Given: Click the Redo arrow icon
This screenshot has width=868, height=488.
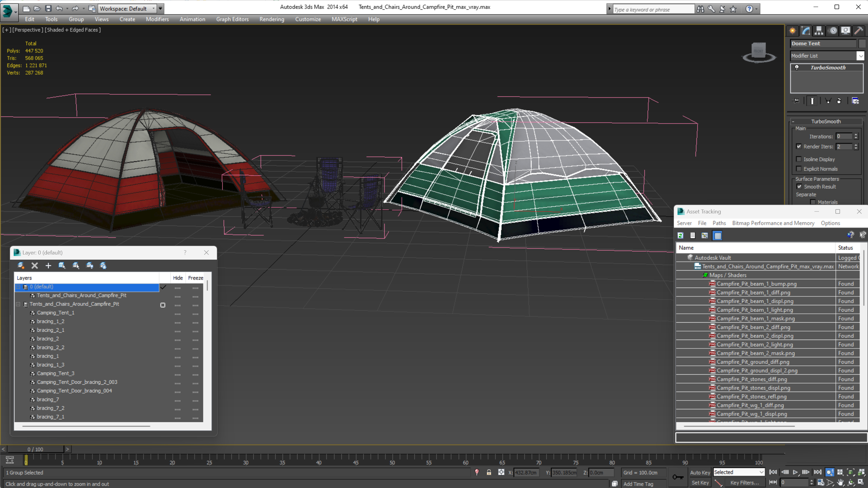Looking at the screenshot, I should tap(75, 9).
